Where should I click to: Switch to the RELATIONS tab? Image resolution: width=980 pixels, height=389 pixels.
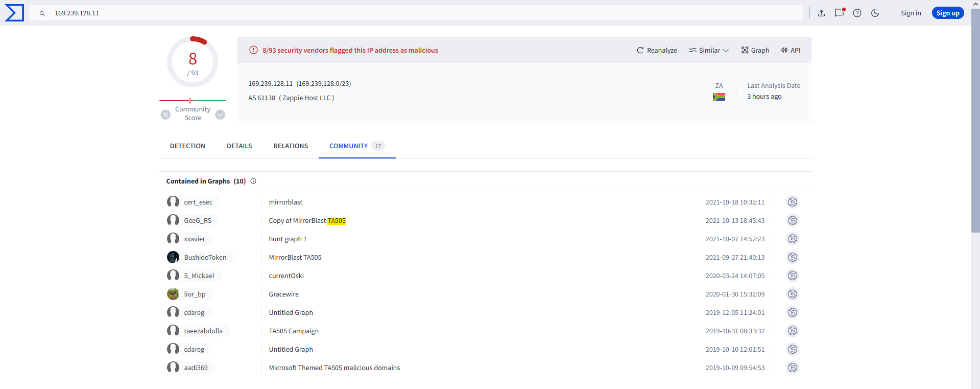(291, 146)
